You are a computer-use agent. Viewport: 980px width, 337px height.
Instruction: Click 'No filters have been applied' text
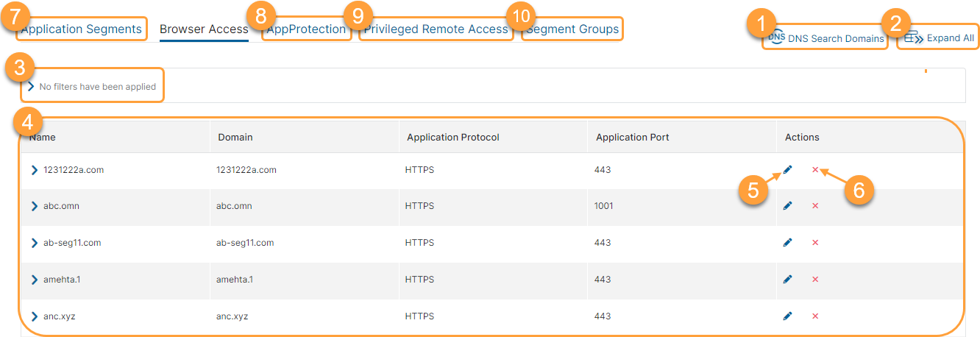pyautogui.click(x=98, y=87)
